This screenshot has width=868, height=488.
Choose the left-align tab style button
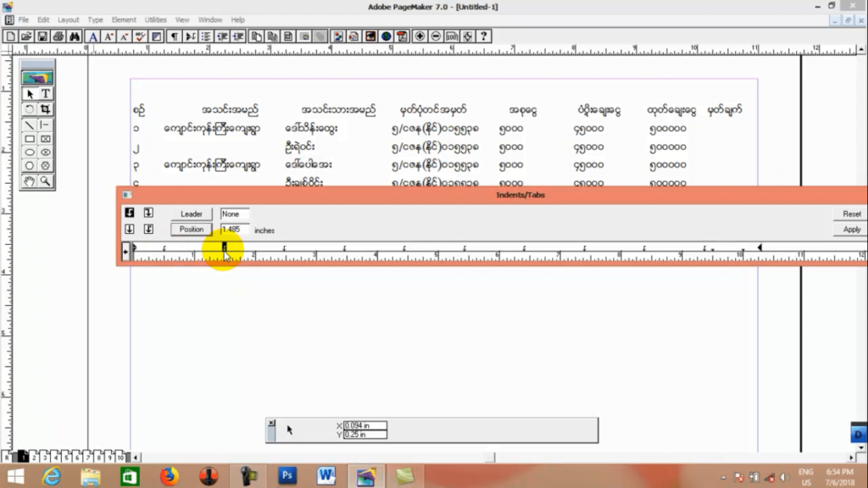point(130,213)
